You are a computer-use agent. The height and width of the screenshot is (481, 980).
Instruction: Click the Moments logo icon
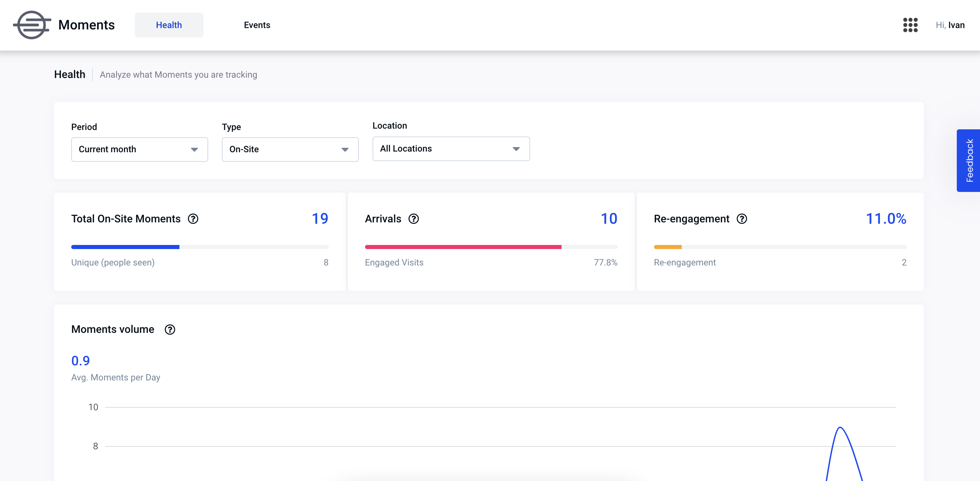tap(32, 25)
